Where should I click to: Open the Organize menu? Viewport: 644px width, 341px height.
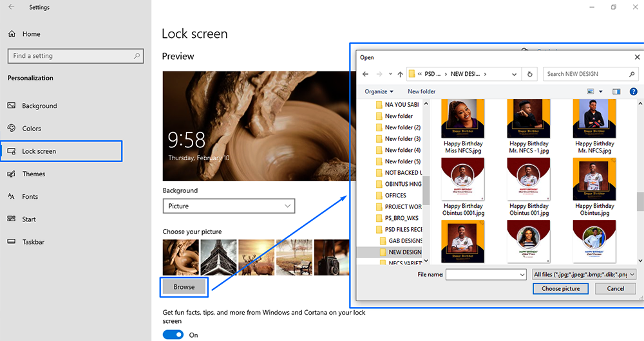pyautogui.click(x=379, y=91)
